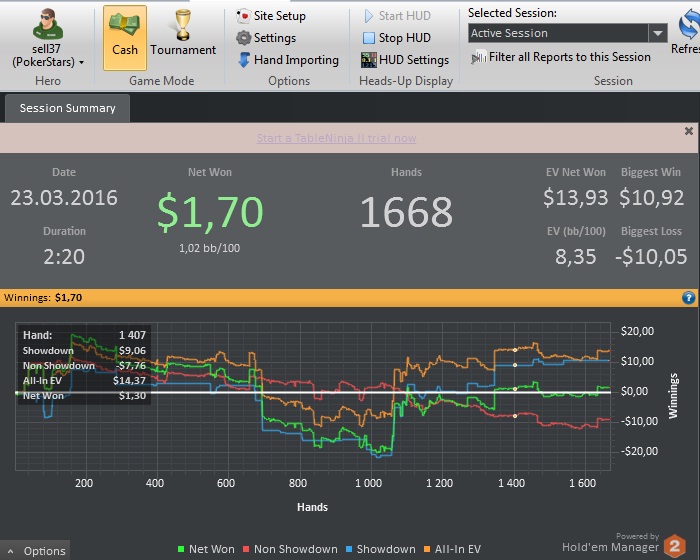Click the Start HUD label
The width and height of the screenshot is (700, 560).
[404, 16]
